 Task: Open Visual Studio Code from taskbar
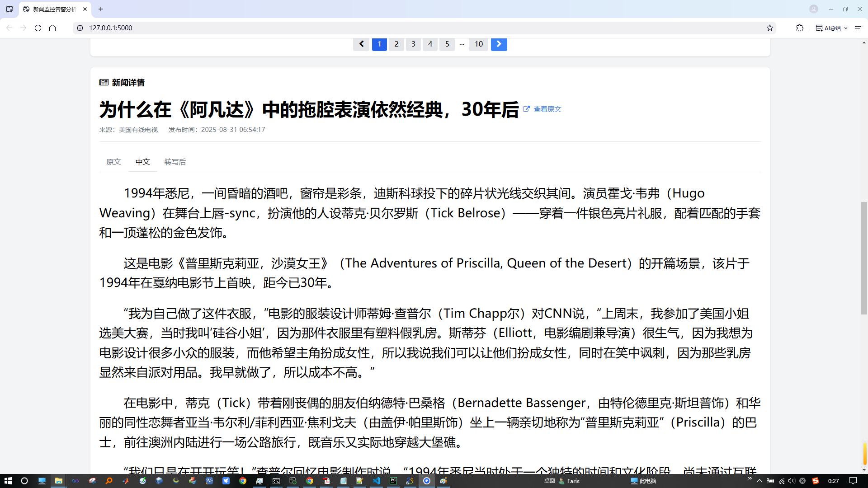(x=377, y=481)
